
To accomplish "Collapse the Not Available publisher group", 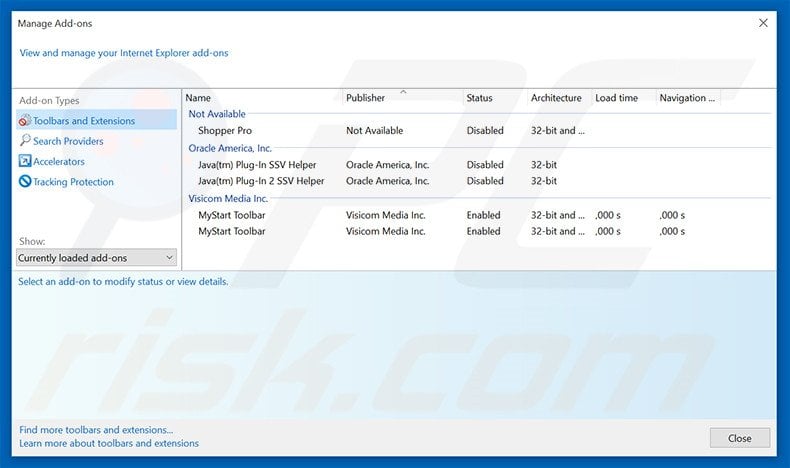I will (x=217, y=114).
